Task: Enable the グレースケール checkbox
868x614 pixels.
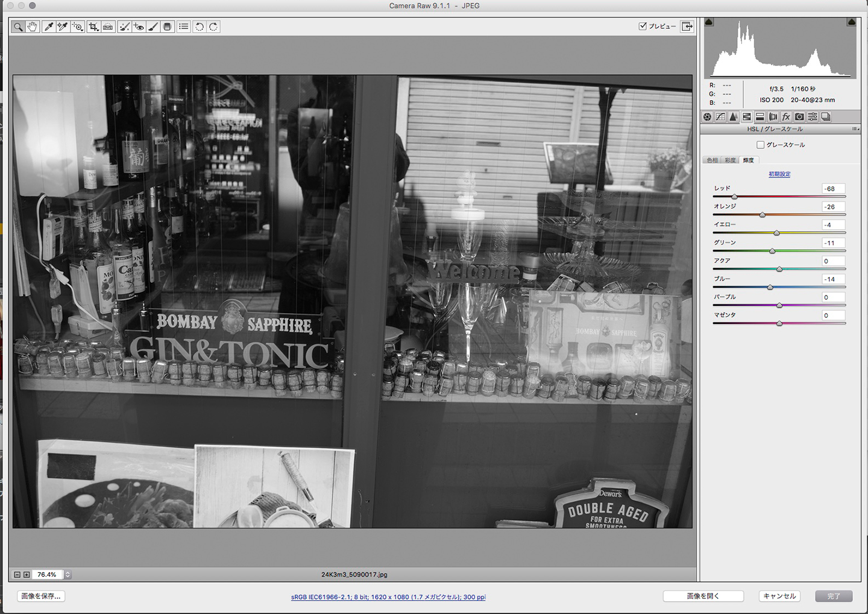Action: [x=760, y=145]
